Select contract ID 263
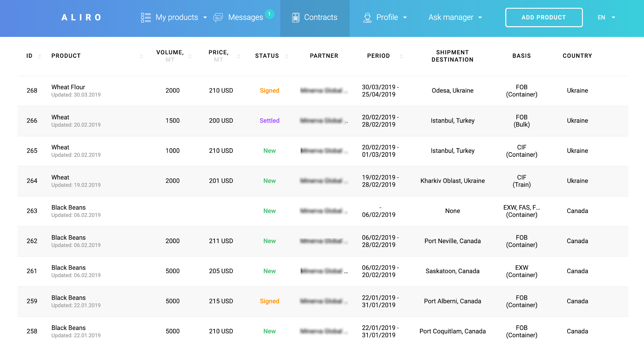The width and height of the screenshot is (644, 346). click(x=32, y=211)
